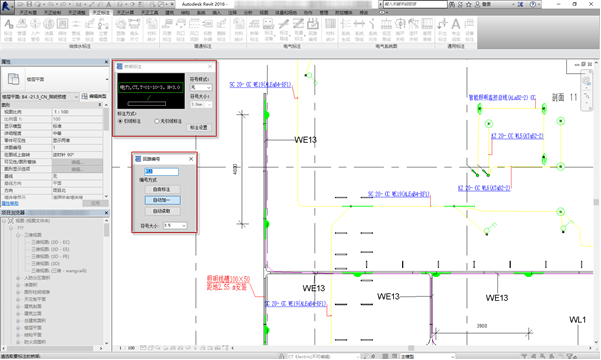The width and height of the screenshot is (601, 360).
Task: Switch to the 天正布置 ribbon tab
Action: 28,13
